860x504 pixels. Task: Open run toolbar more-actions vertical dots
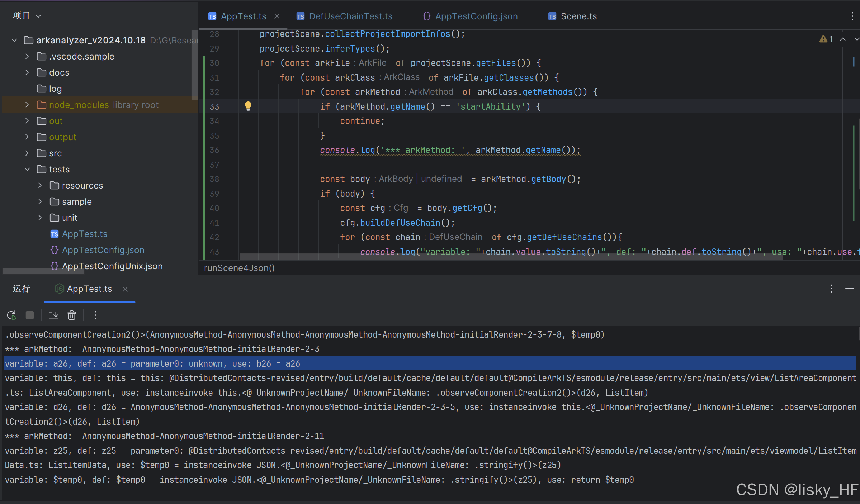coord(95,315)
